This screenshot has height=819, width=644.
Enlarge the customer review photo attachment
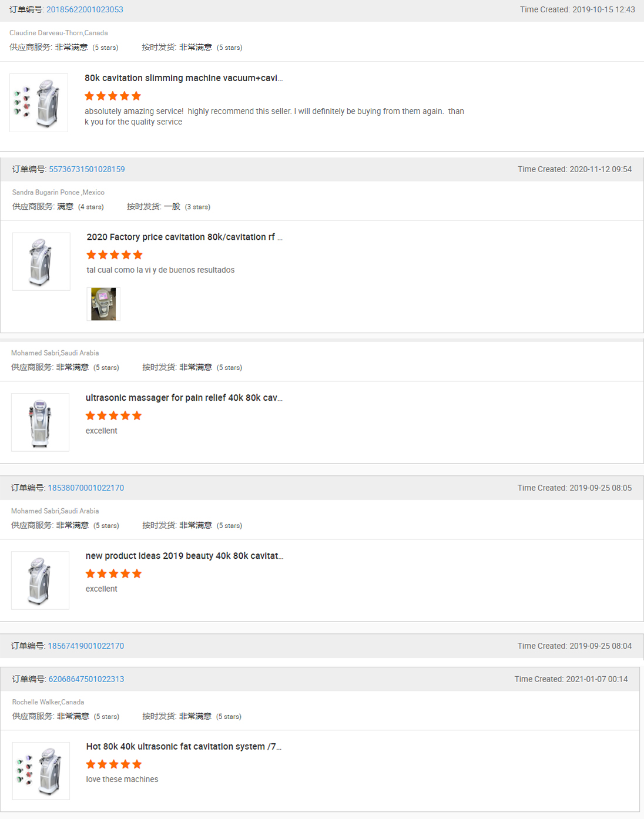pos(103,304)
